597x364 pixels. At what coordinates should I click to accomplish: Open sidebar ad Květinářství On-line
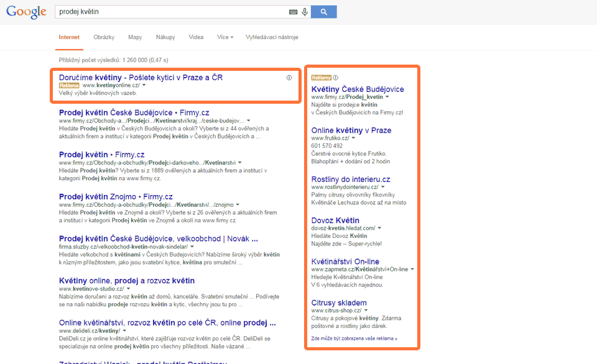(x=345, y=262)
